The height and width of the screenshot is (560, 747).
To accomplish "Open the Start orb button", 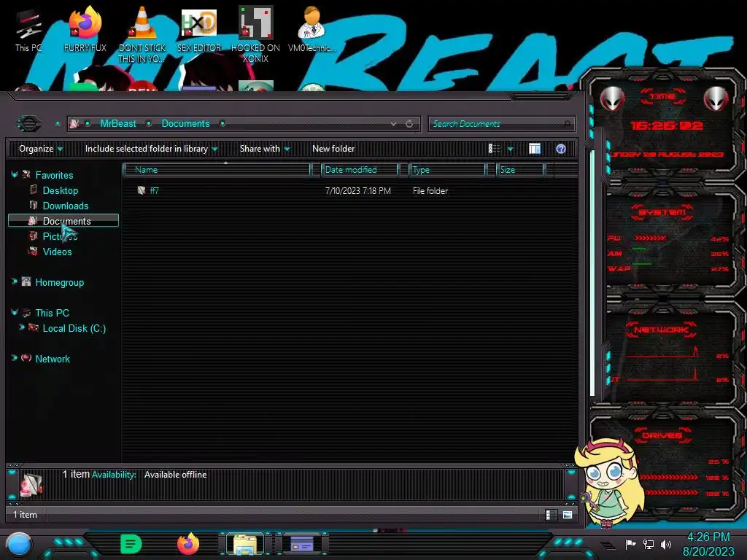I will coord(19,544).
